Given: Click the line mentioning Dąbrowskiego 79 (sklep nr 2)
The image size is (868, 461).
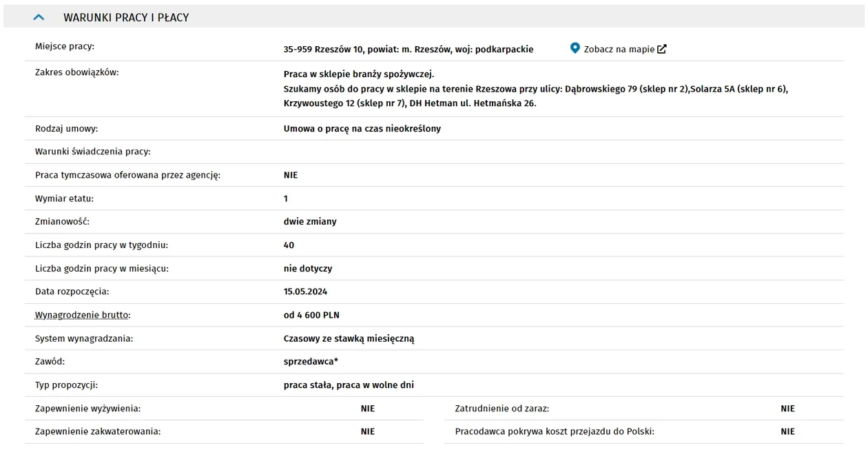Looking at the screenshot, I should 536,89.
